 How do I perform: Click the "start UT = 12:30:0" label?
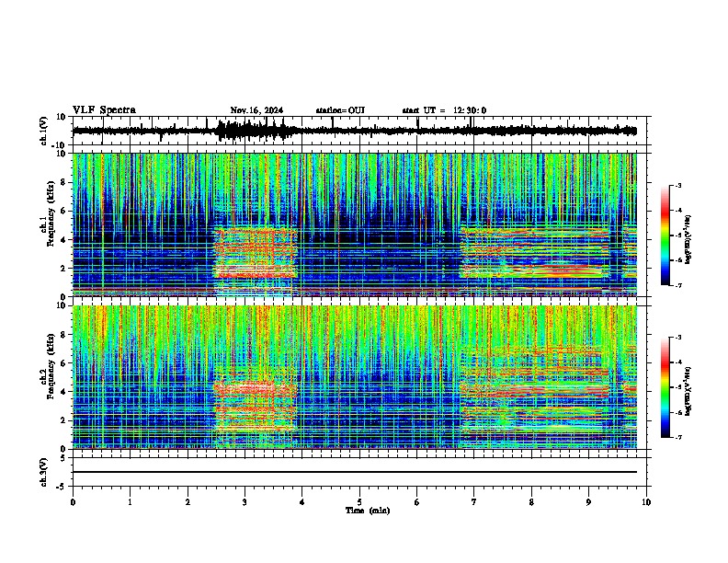444,110
